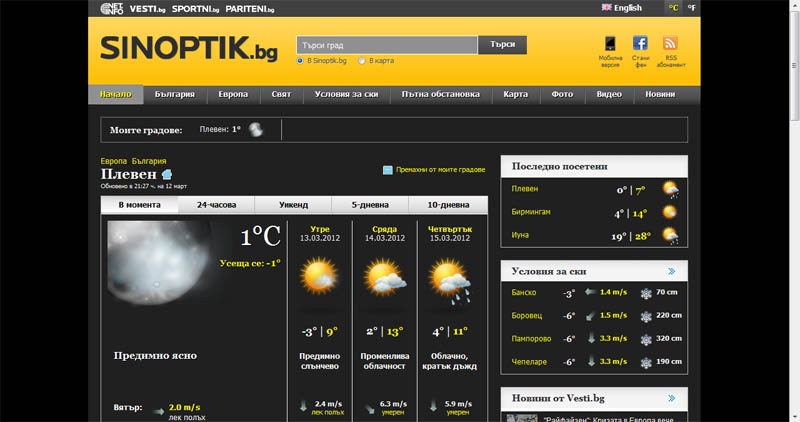
Task: Open Условия за ски in navigation bar
Action: (x=346, y=94)
